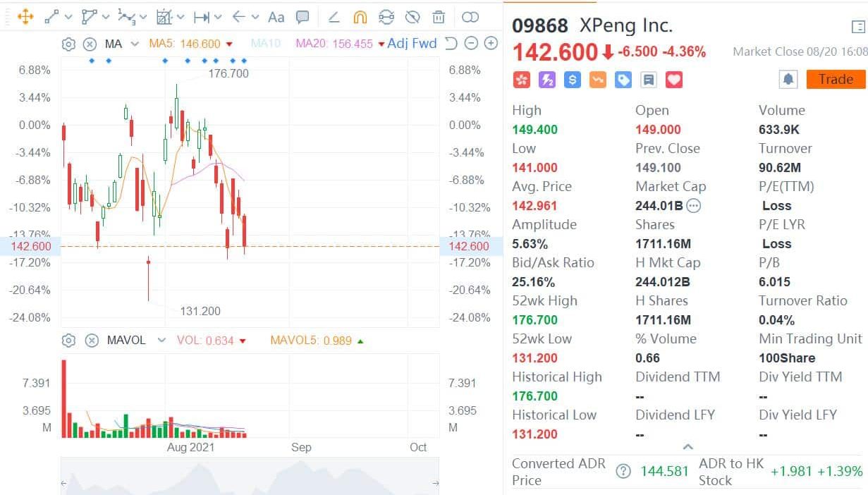The width and height of the screenshot is (868, 495).
Task: Click the navigator left arrow handle
Action: [64, 483]
